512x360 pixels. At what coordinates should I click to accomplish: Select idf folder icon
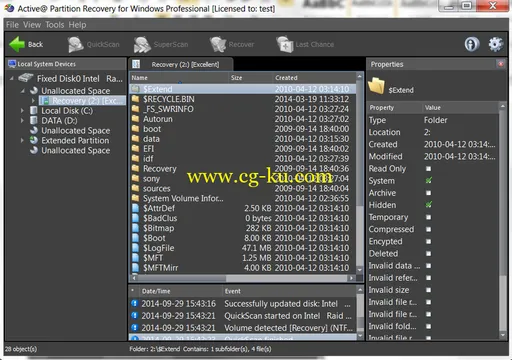point(135,158)
